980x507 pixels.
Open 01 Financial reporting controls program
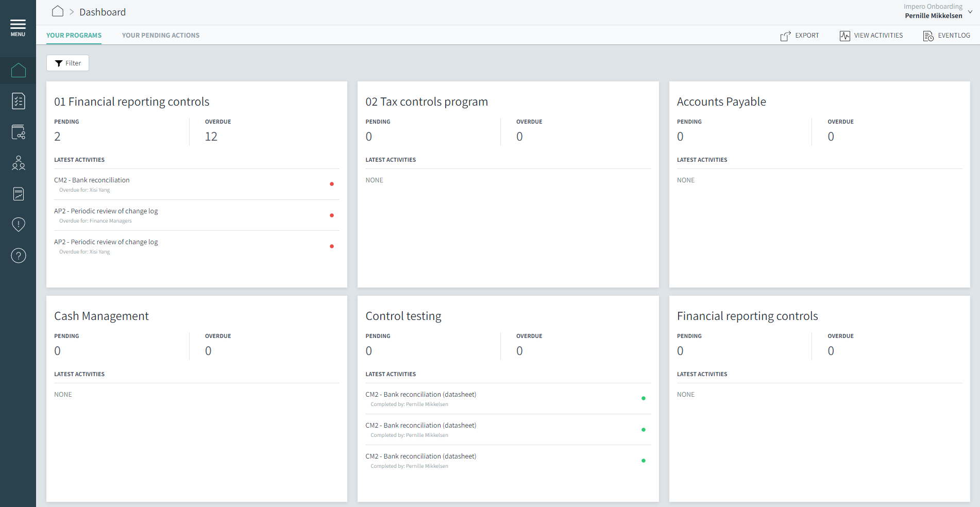click(x=132, y=102)
